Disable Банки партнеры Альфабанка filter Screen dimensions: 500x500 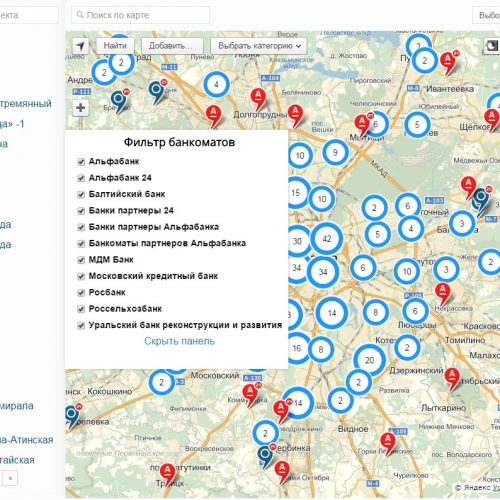coord(81,227)
